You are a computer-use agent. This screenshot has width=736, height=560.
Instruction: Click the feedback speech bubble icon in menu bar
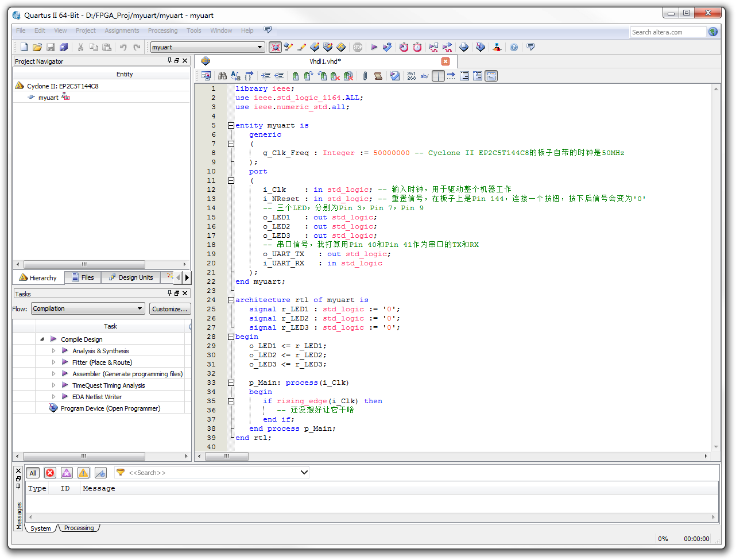point(268,30)
